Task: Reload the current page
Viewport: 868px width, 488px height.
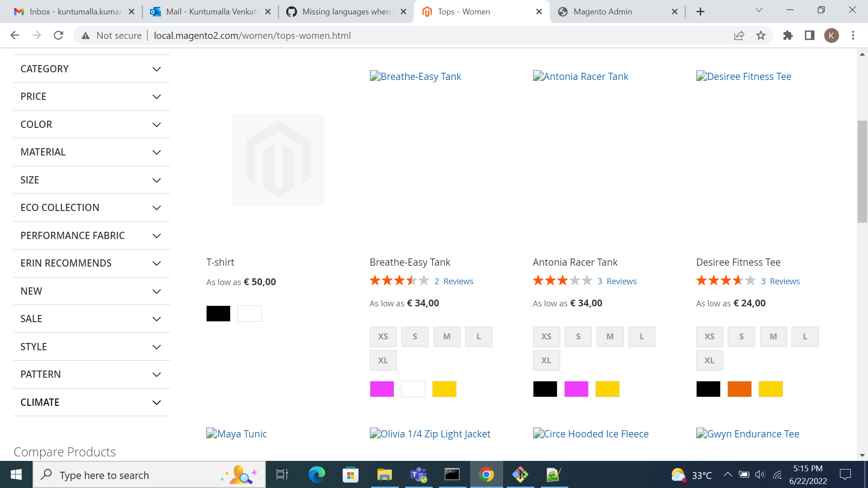Action: tap(58, 35)
